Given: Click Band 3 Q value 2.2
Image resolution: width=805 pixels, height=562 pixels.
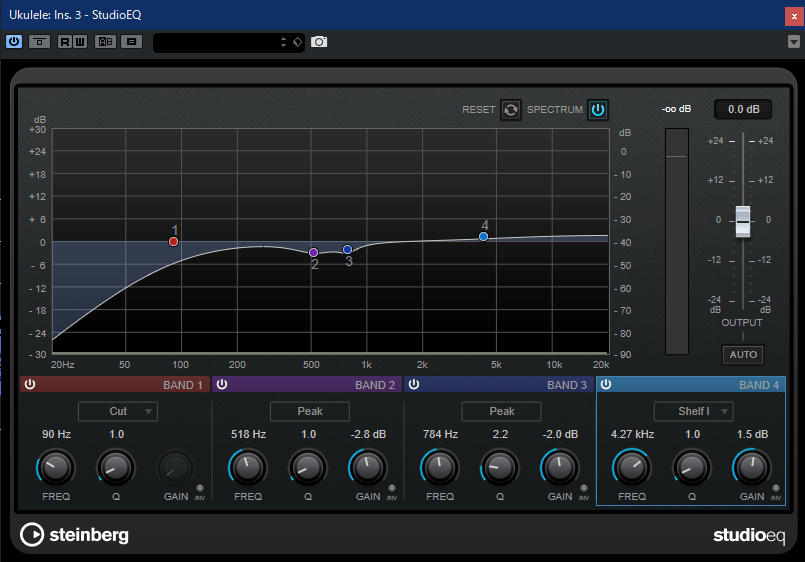Looking at the screenshot, I should pyautogui.click(x=500, y=434).
